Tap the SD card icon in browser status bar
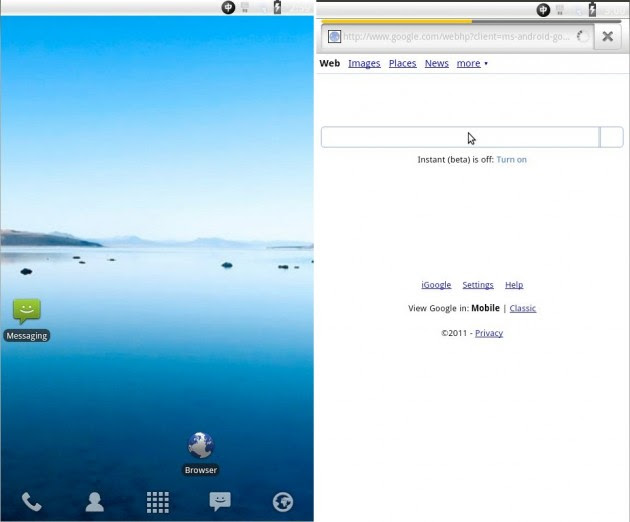 point(560,10)
